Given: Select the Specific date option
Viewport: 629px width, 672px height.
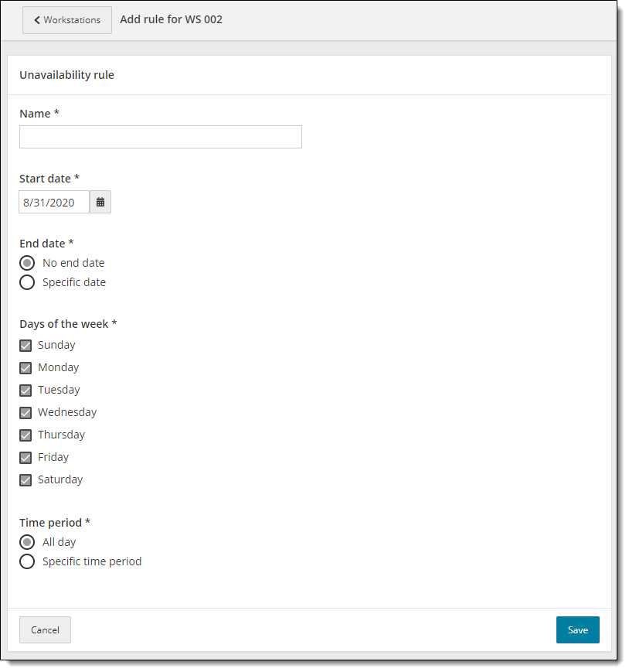Looking at the screenshot, I should click(27, 283).
